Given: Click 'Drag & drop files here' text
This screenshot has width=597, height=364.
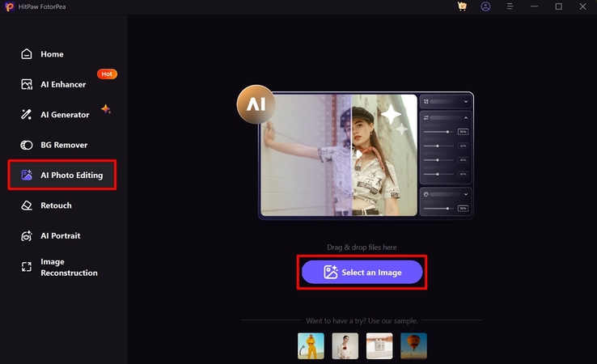Looking at the screenshot, I should [362, 248].
